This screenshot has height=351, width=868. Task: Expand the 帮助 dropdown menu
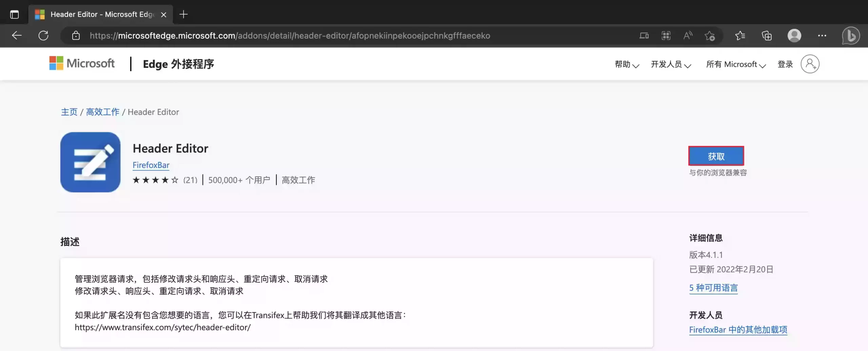627,64
